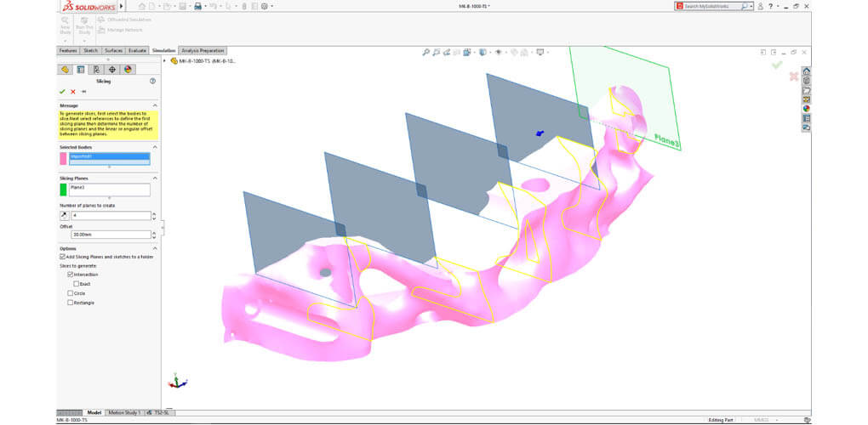Viewport: 868px width, 425px height.
Task: Switch to the Evaluate tab
Action: tap(137, 51)
